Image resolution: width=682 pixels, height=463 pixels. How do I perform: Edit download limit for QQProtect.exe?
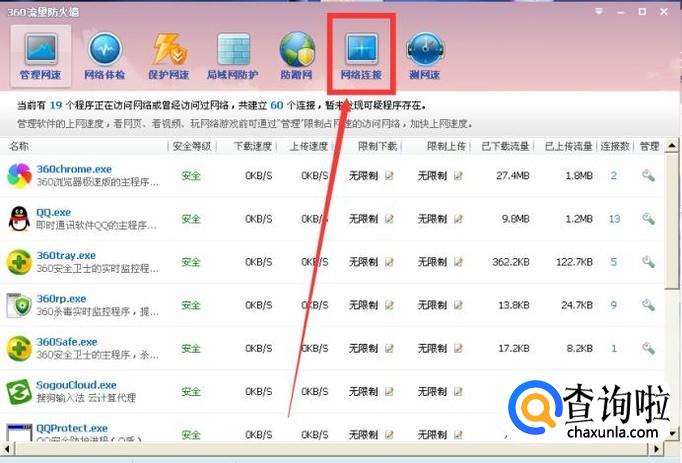click(x=389, y=434)
